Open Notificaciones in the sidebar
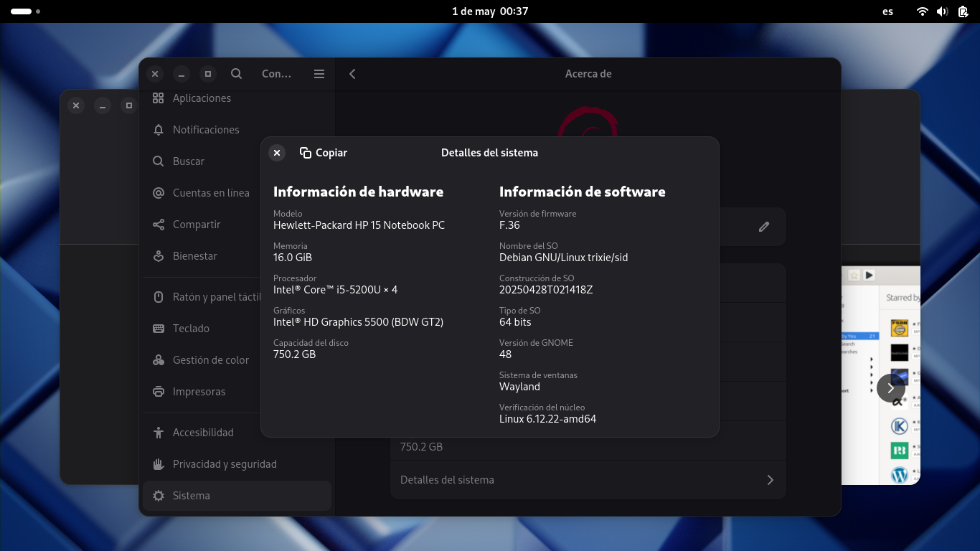 pyautogui.click(x=237, y=130)
